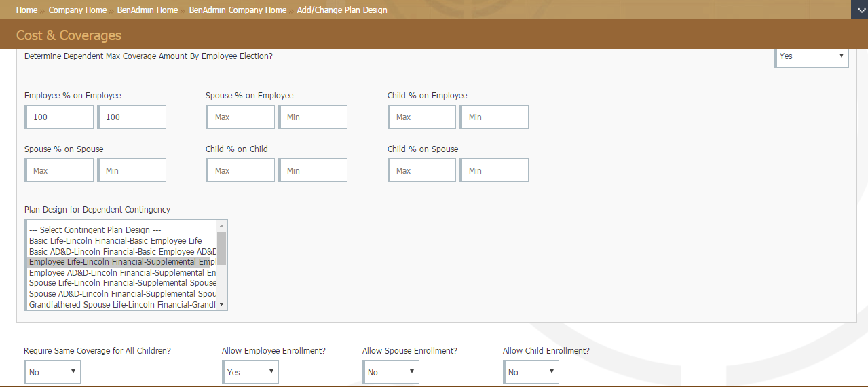
Task: Select the Spouse Life-Lincoln Financial list option
Action: point(122,283)
